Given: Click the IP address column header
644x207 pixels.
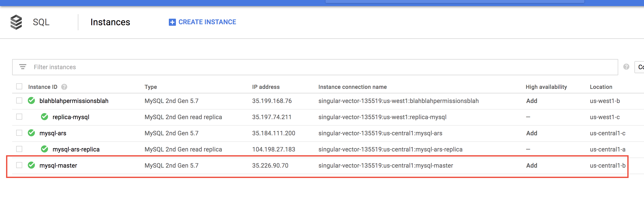Looking at the screenshot, I should [x=266, y=87].
